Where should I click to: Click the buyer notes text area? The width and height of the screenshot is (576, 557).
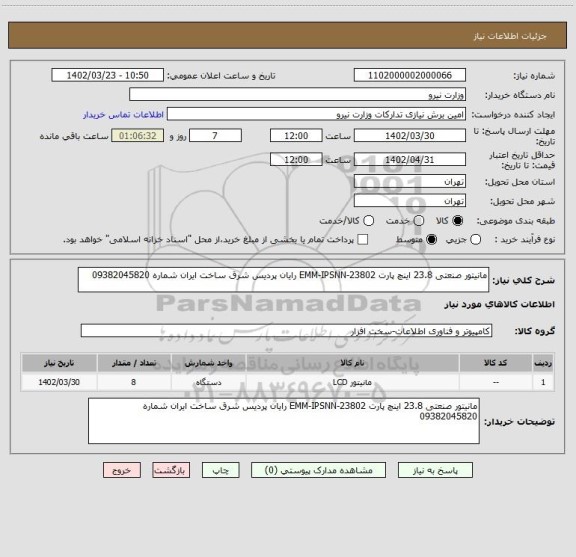[x=284, y=421]
